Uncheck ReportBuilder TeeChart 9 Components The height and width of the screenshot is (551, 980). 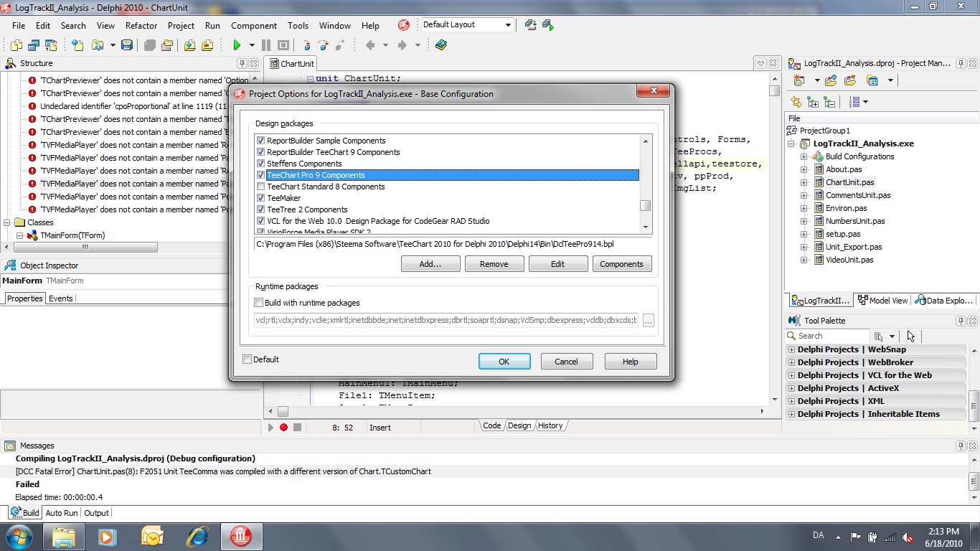pos(261,152)
